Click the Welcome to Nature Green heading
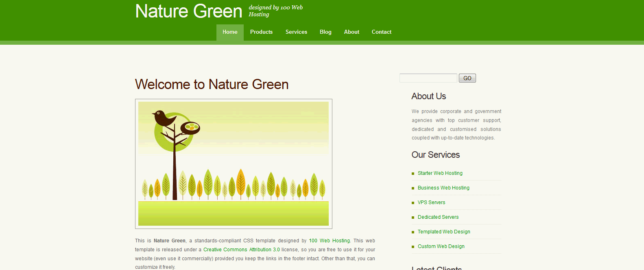The height and width of the screenshot is (270, 644). [212, 84]
